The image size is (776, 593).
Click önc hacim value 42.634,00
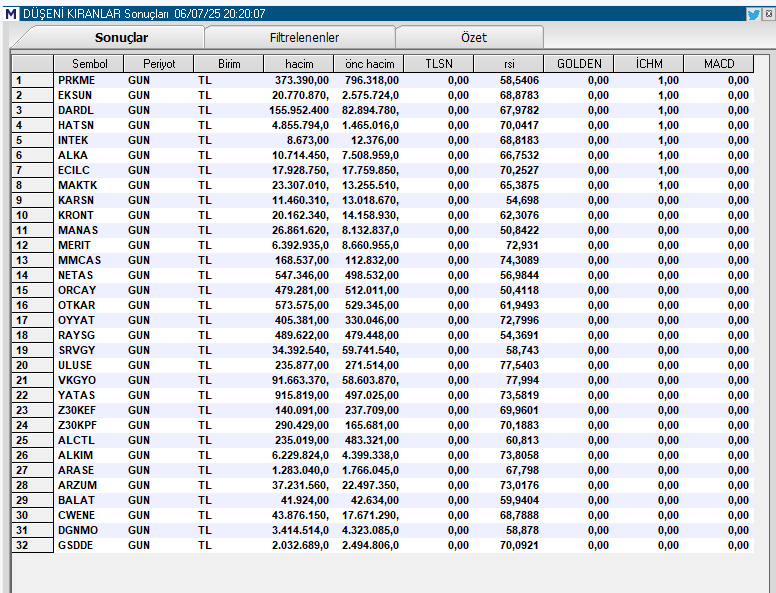(375, 500)
